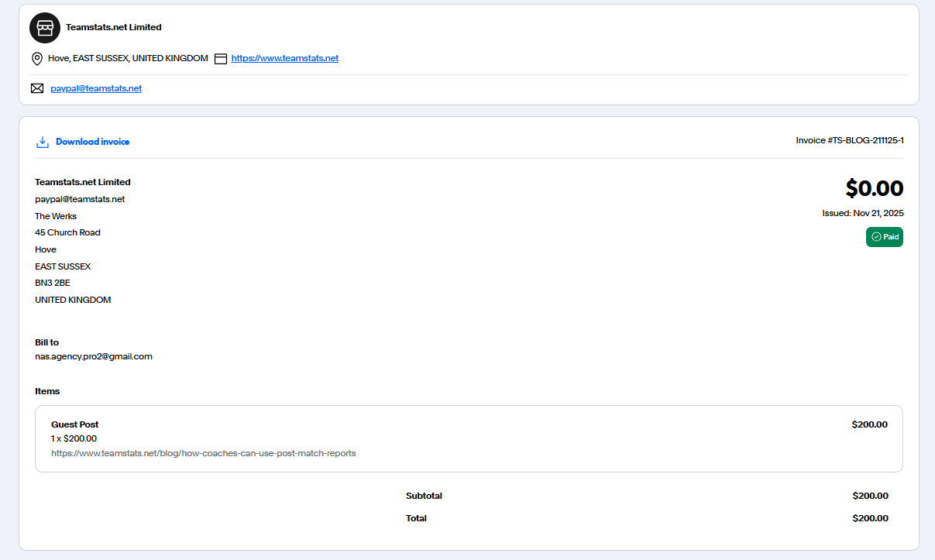935x560 pixels.
Task: Click the download arrow icon
Action: (x=43, y=142)
